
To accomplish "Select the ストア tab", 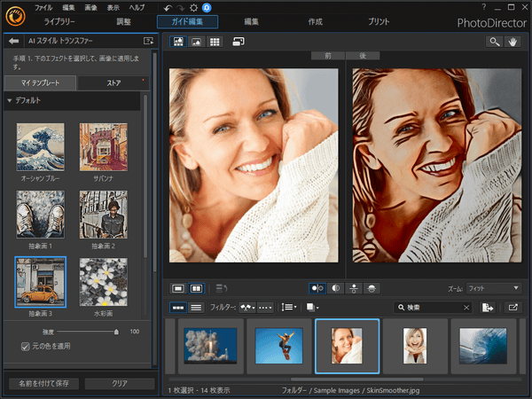I will [x=113, y=83].
